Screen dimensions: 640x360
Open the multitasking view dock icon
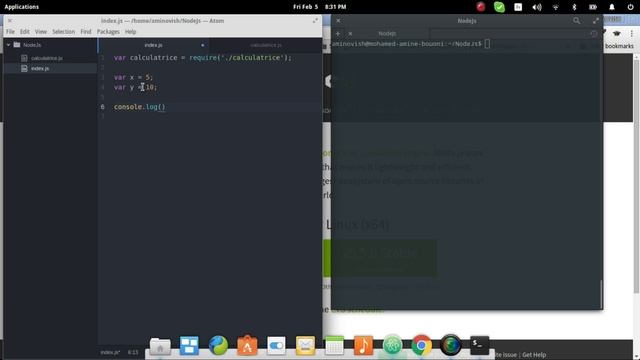[189, 345]
